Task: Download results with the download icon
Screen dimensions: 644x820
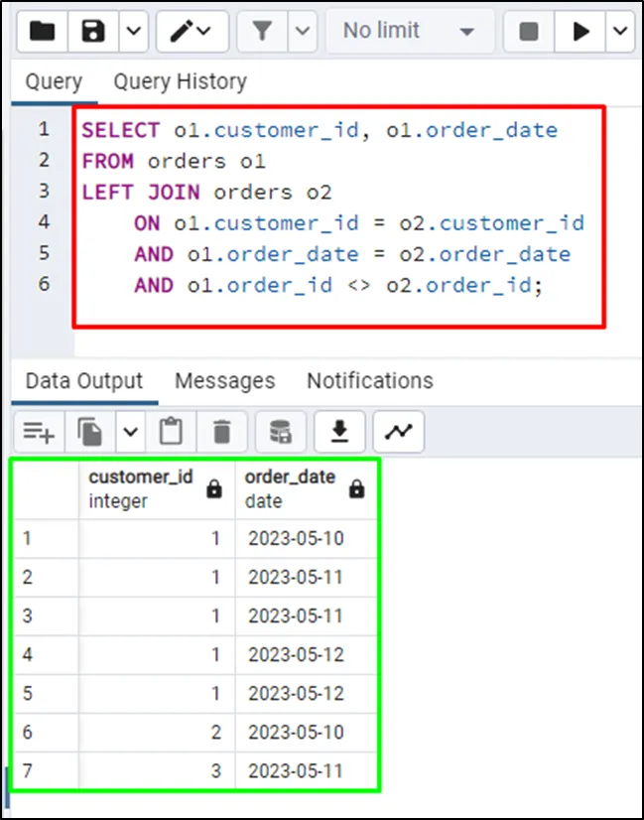Action: click(339, 432)
